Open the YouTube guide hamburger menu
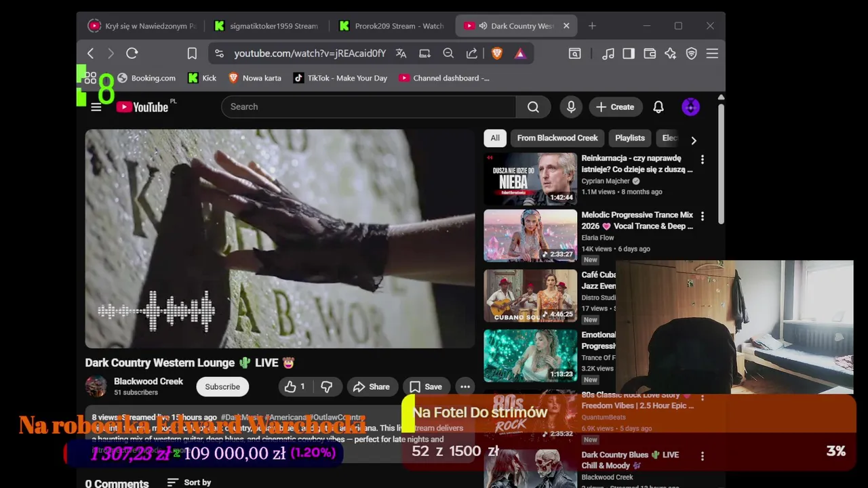 pos(96,107)
